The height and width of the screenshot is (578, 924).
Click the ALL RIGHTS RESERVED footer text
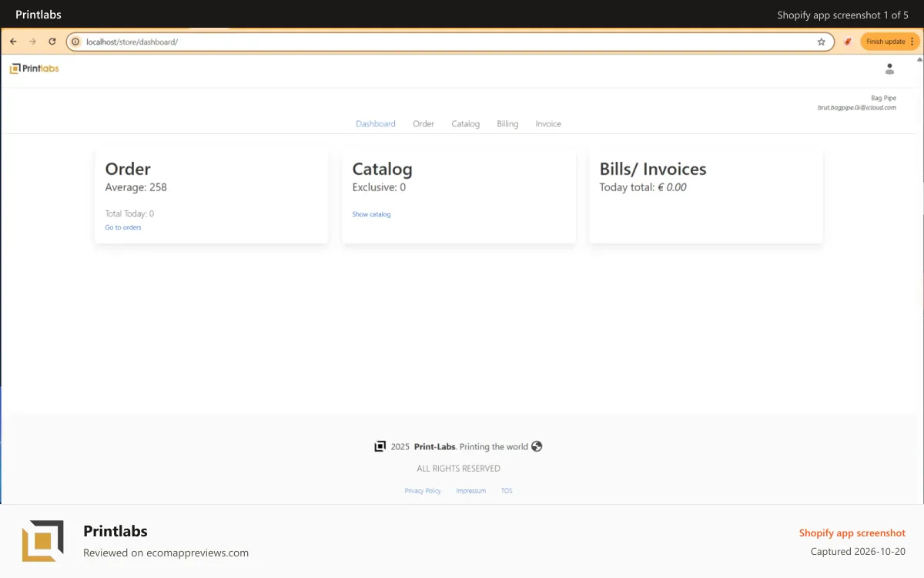(x=459, y=469)
